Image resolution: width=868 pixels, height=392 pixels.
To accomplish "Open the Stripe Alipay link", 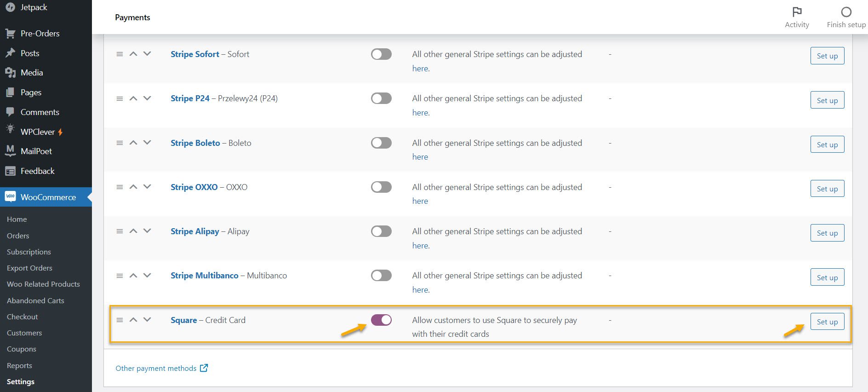I will coord(195,231).
